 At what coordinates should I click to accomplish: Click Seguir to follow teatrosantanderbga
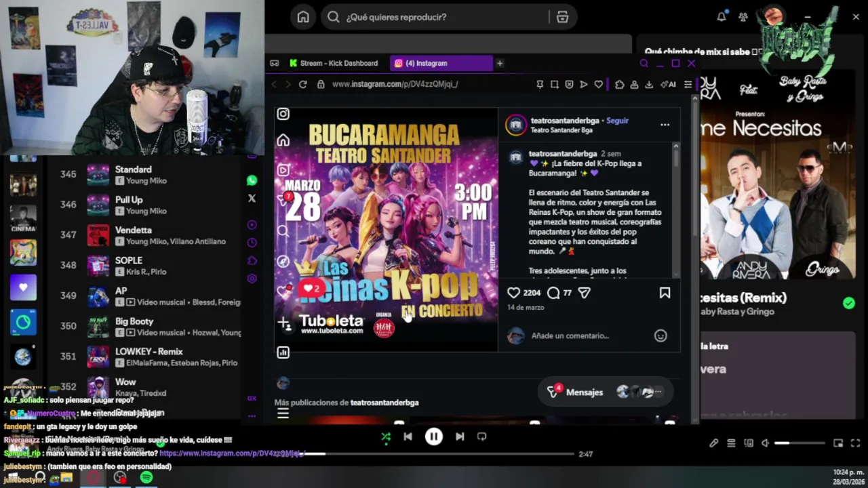617,121
